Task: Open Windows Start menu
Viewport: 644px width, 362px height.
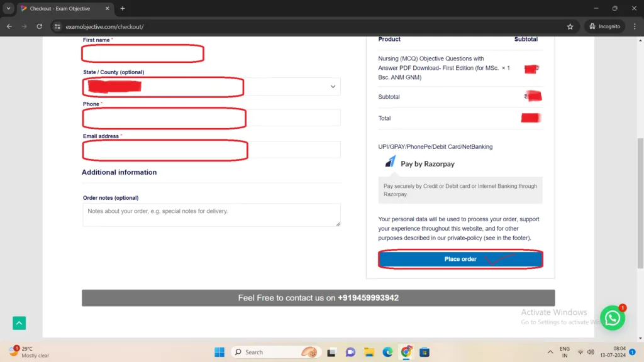Action: point(219,352)
